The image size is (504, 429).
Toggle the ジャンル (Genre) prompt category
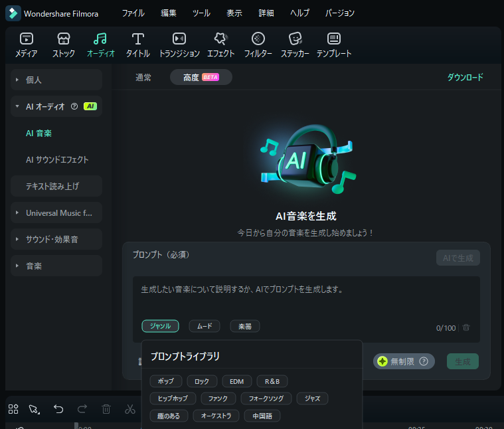pos(160,326)
